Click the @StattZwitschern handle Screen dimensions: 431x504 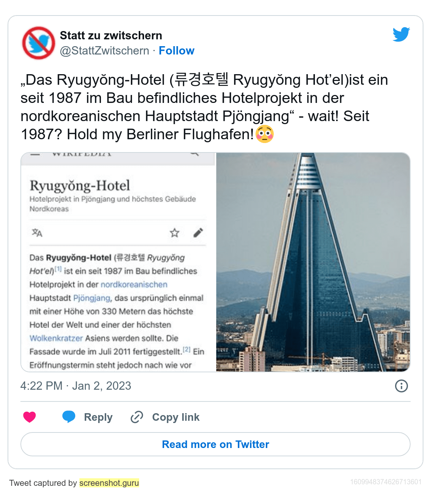(x=104, y=51)
